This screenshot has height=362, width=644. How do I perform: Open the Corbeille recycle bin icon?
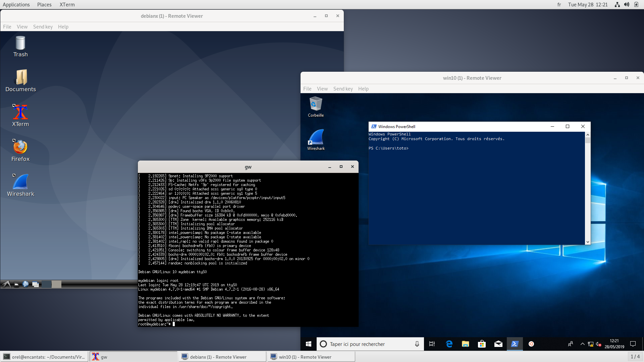(x=316, y=104)
